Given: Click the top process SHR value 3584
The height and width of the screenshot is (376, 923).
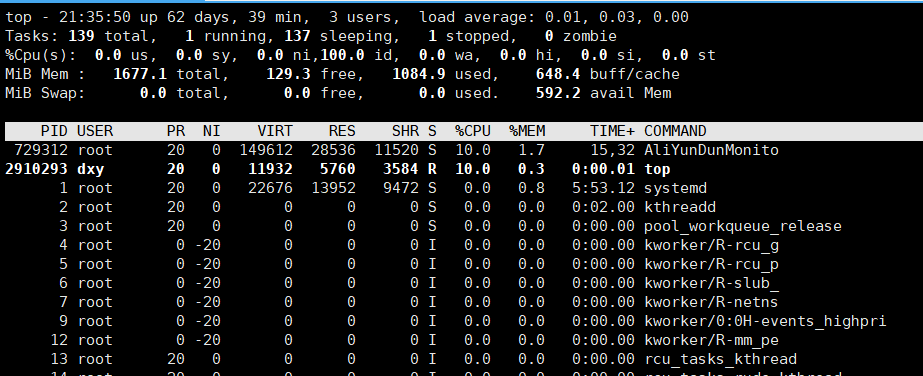Looking at the screenshot, I should [401, 169].
